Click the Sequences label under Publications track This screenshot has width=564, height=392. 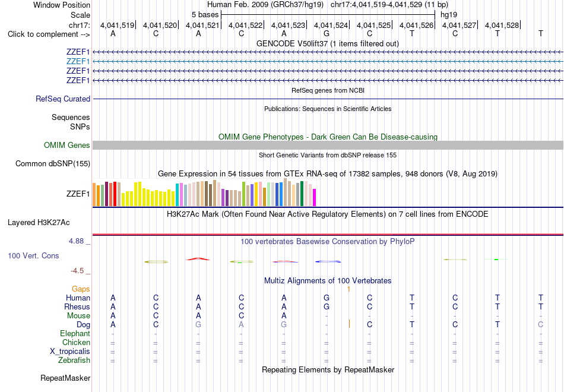click(71, 118)
